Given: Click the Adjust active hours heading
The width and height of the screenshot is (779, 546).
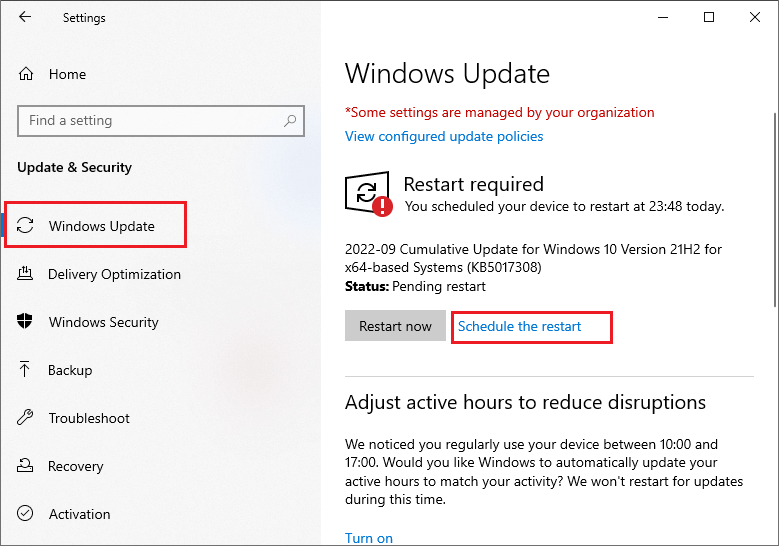Looking at the screenshot, I should pyautogui.click(x=525, y=402).
